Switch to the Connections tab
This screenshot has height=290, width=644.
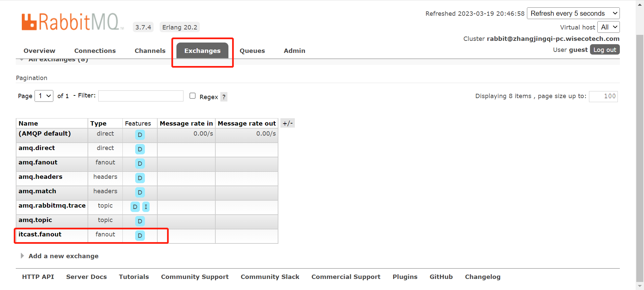(x=95, y=51)
